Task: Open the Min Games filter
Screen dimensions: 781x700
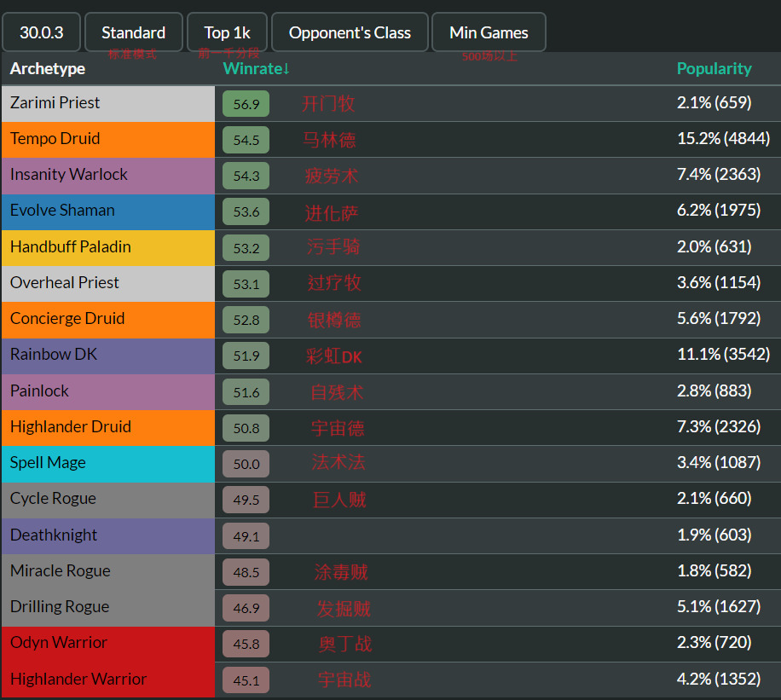Action: click(x=489, y=32)
